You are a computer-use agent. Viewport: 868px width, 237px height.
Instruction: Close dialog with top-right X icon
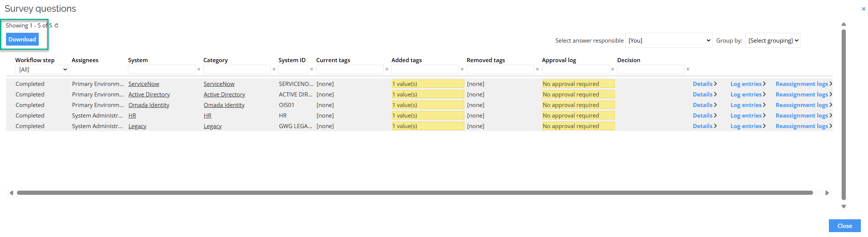click(x=863, y=9)
